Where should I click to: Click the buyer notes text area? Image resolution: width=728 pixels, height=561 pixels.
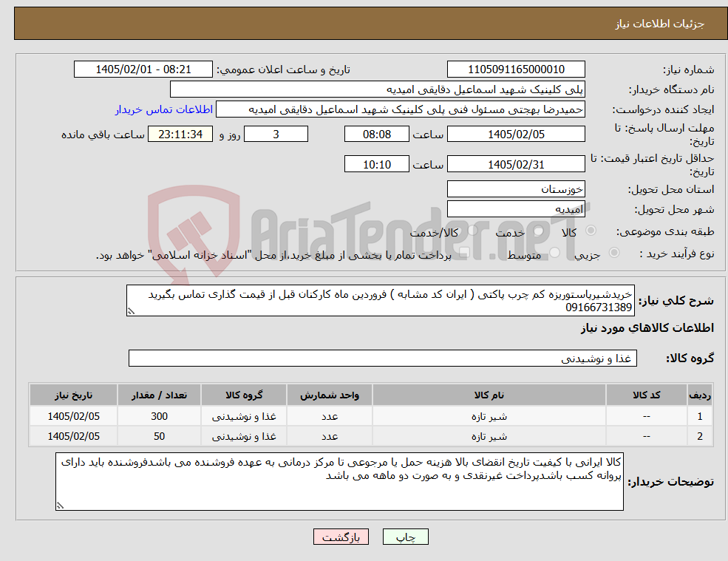pyautogui.click(x=339, y=482)
